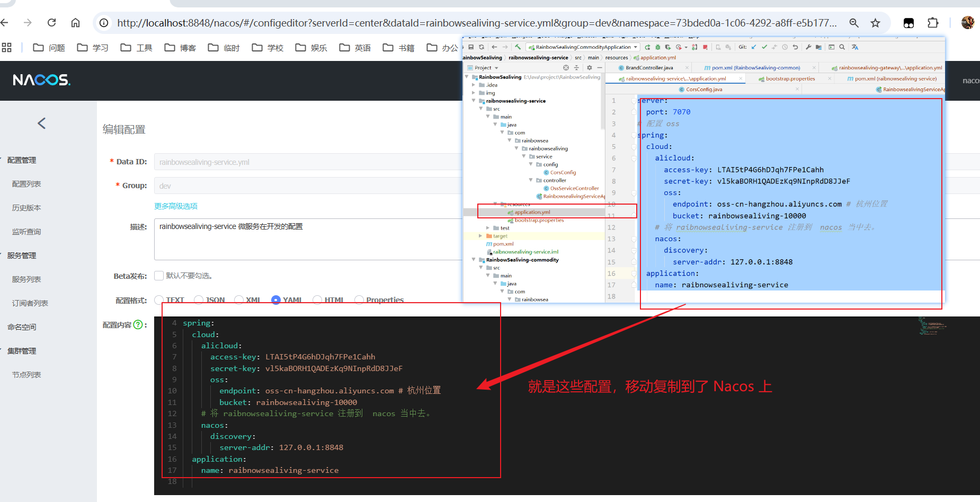Click the Run with Coverage icon in IDE
The height and width of the screenshot is (502, 980).
pos(668,47)
